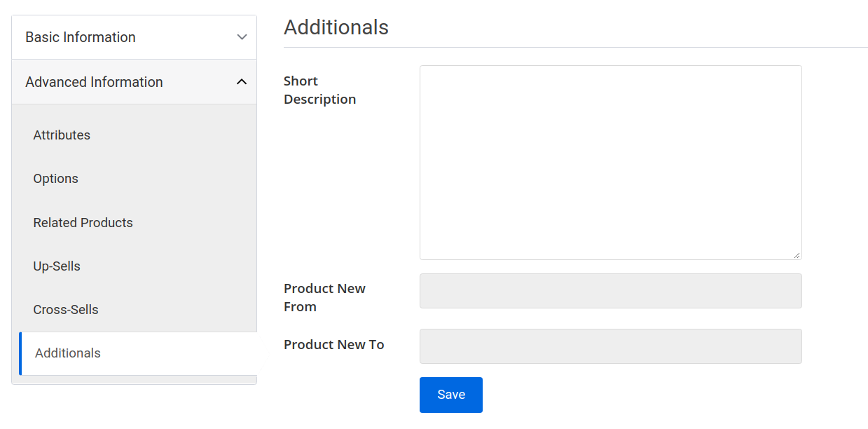Screen dimensions: 868x429
Task: Click the highlighted Additionals navigation entry
Action: tap(67, 353)
